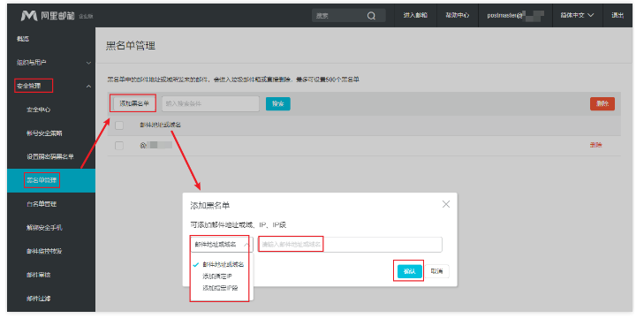Click 进入邮箱 in the top bar

coord(415,16)
